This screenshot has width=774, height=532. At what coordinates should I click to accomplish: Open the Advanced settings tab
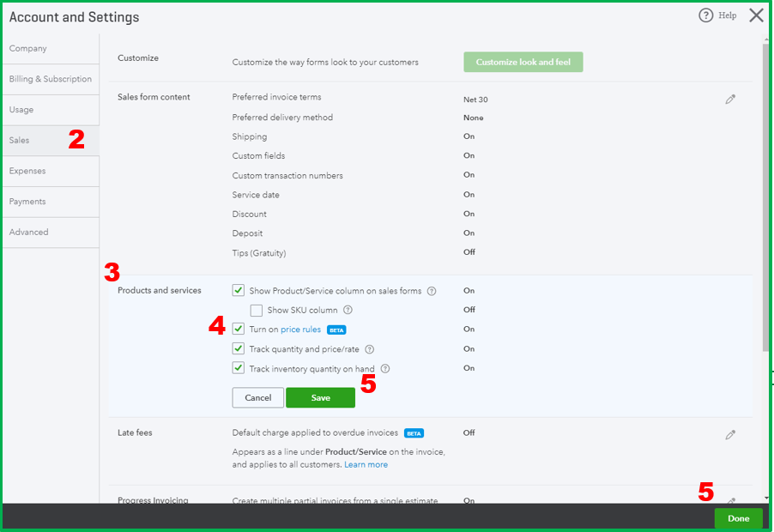51,232
